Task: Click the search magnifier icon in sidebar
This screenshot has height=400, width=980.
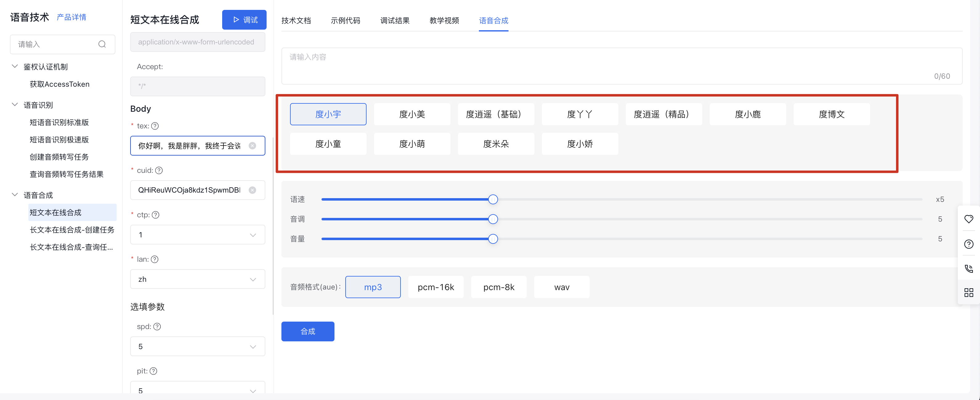Action: 102,44
